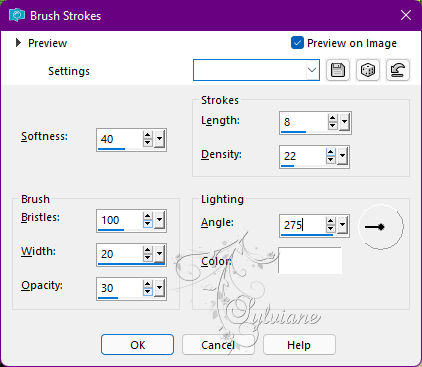Viewport: 422px width, 367px height.
Task: Increase Length value with up spinner arrow
Action: pyautogui.click(x=332, y=119)
